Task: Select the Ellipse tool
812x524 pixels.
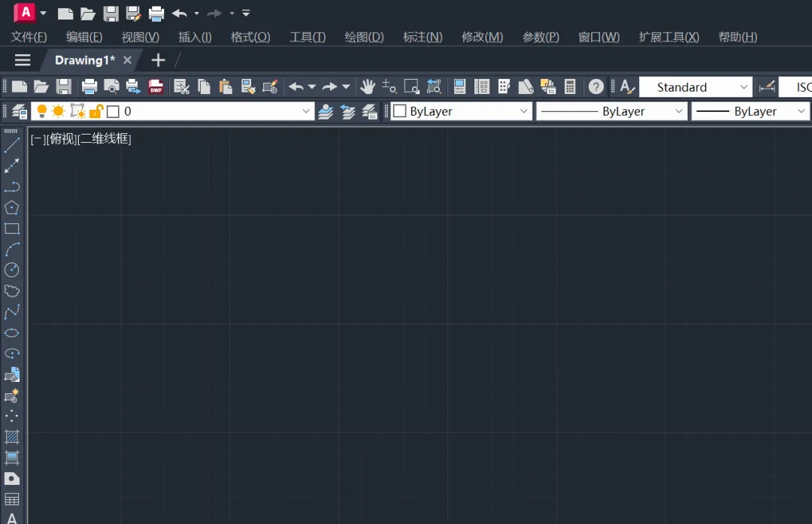Action: (11, 332)
